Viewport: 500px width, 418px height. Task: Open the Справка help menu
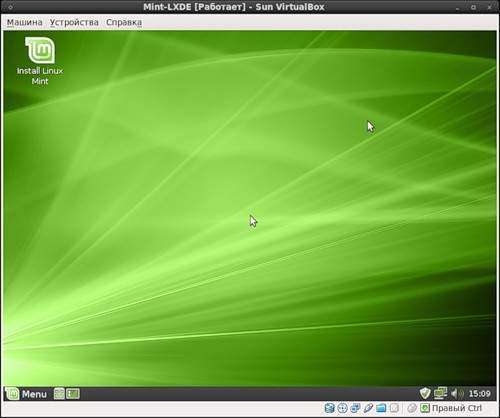pos(124,22)
